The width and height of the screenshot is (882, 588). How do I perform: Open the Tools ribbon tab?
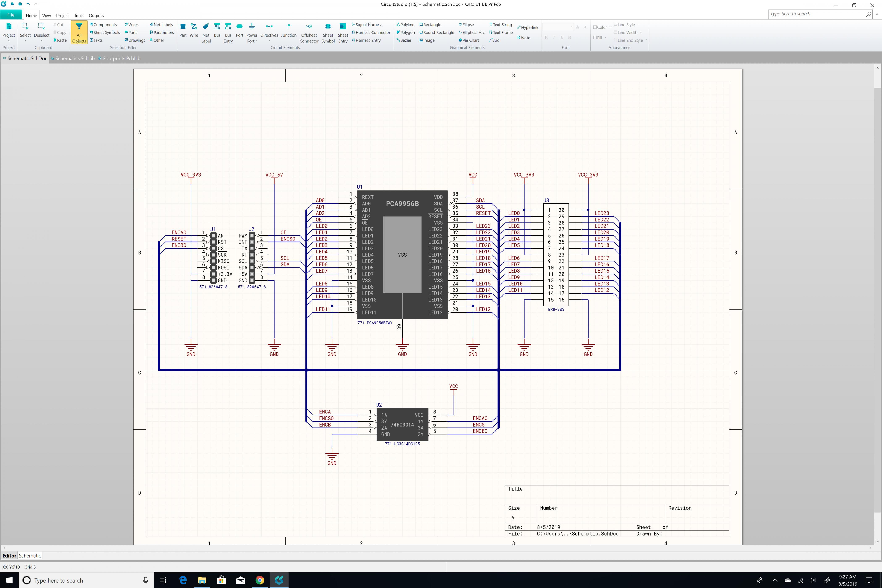tap(79, 16)
